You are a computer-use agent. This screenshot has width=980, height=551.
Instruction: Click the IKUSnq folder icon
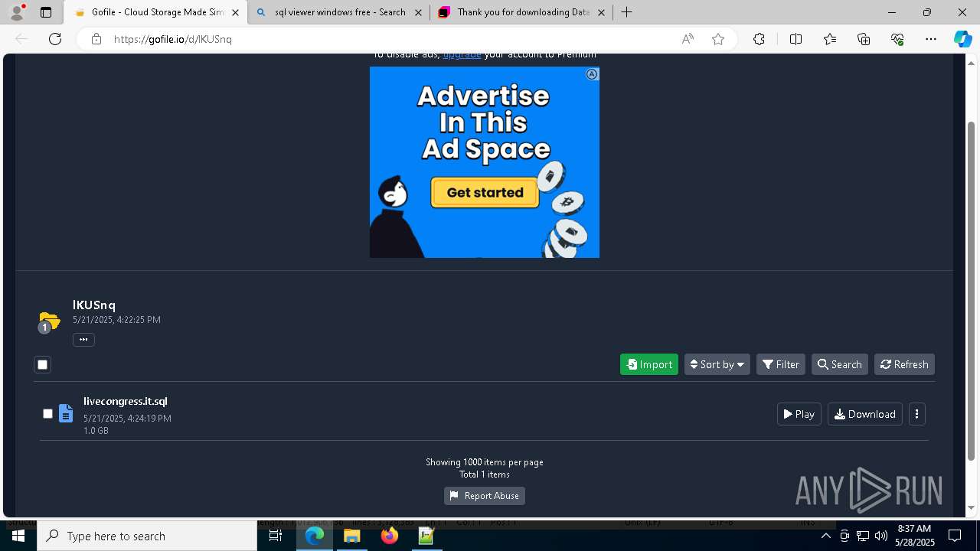pyautogui.click(x=49, y=322)
